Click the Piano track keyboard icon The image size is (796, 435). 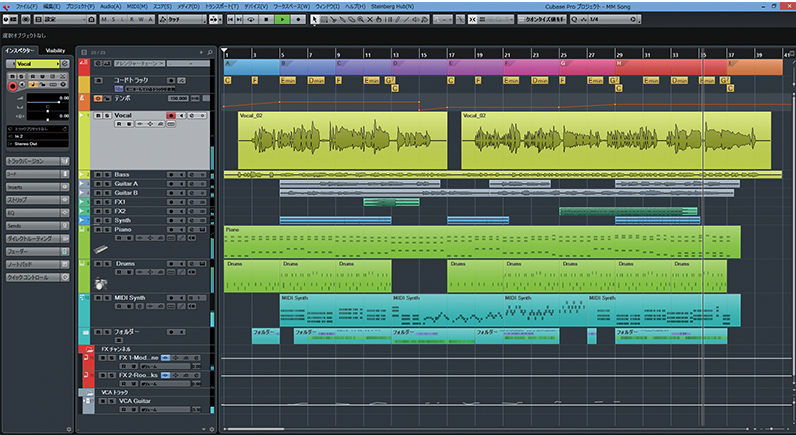[x=101, y=249]
